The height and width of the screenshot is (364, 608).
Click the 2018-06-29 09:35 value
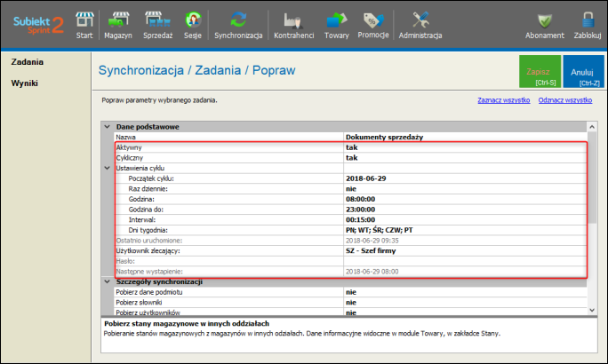pos(372,241)
